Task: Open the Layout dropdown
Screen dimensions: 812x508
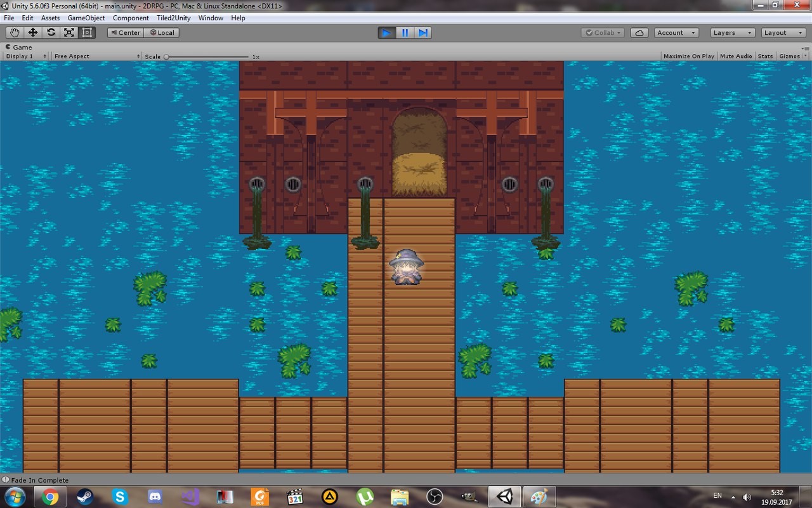Action: point(783,32)
